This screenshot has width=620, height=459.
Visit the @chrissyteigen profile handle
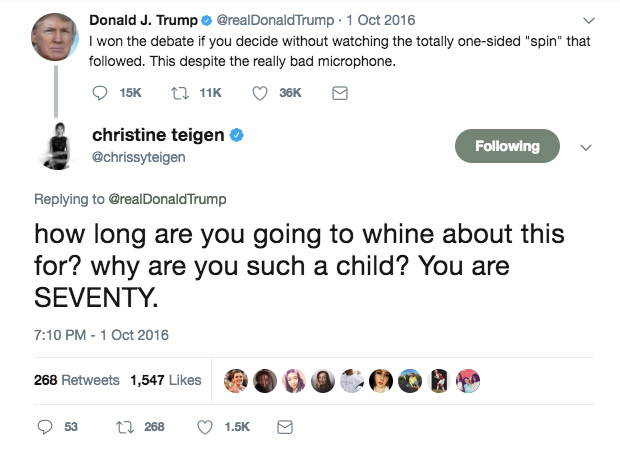139,157
